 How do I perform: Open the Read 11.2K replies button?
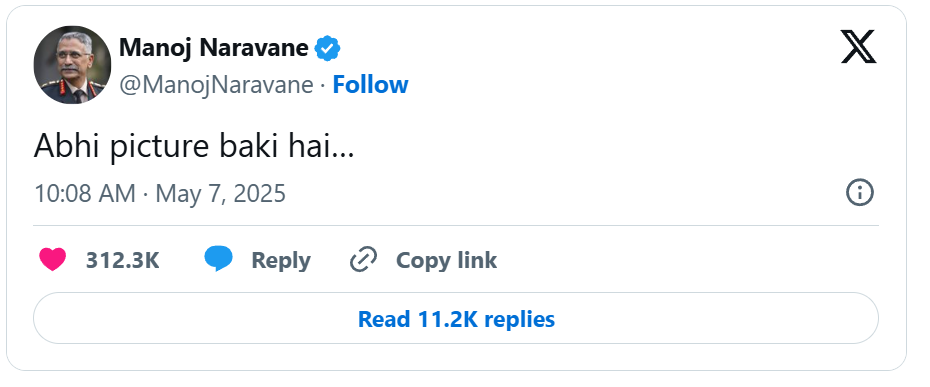click(456, 318)
